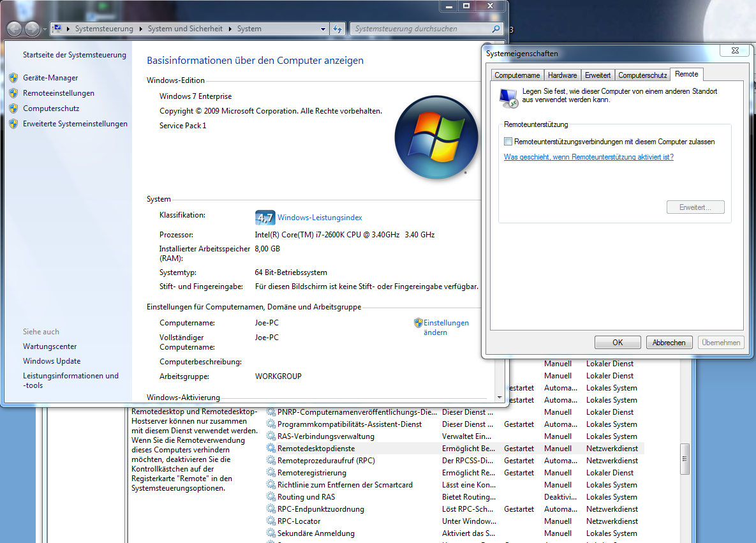This screenshot has height=543, width=756.
Task: Click gear icon of Programmkompatibilitäts-Assistent-Dienst
Action: coord(271,424)
